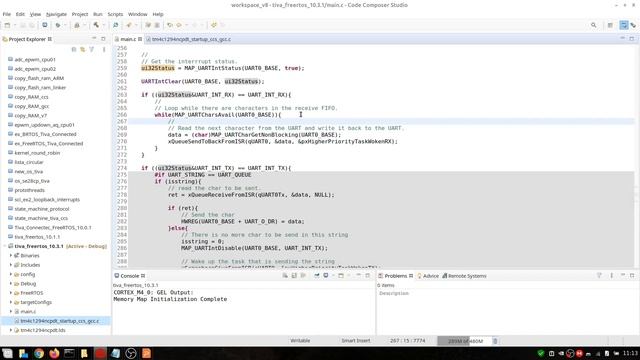This screenshot has height=360, width=640.
Task: Open Project Explorer filter icon
Action: [92, 49]
